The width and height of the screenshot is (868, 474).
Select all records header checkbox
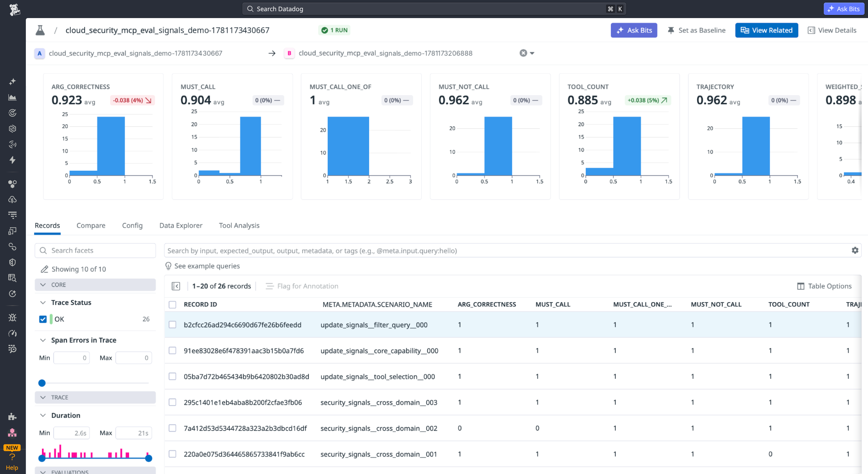(x=173, y=305)
